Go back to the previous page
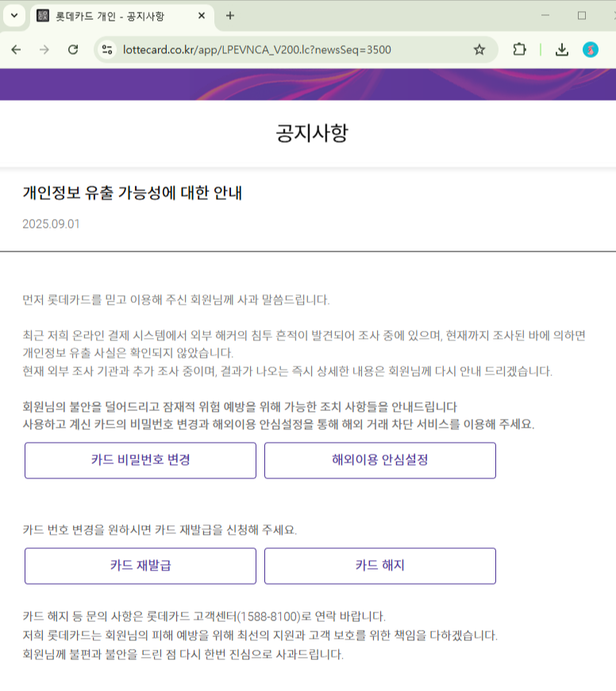This screenshot has height=691, width=616. pyautogui.click(x=16, y=50)
